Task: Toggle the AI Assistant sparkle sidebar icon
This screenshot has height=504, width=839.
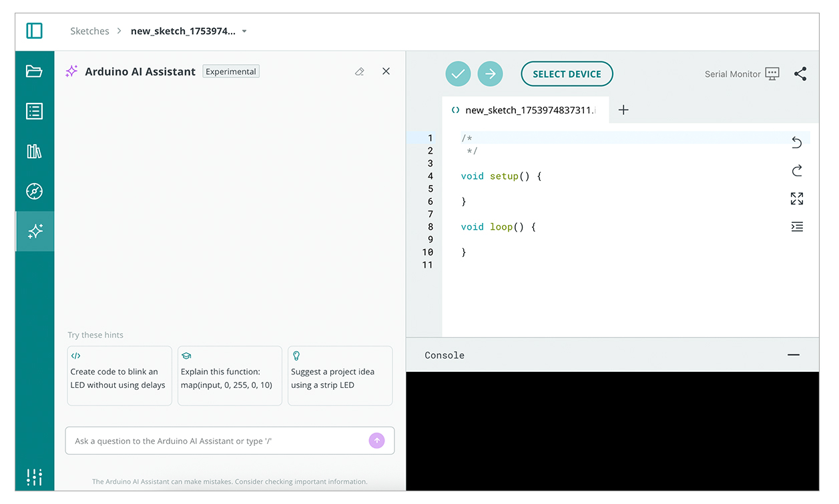Action: pyautogui.click(x=35, y=232)
